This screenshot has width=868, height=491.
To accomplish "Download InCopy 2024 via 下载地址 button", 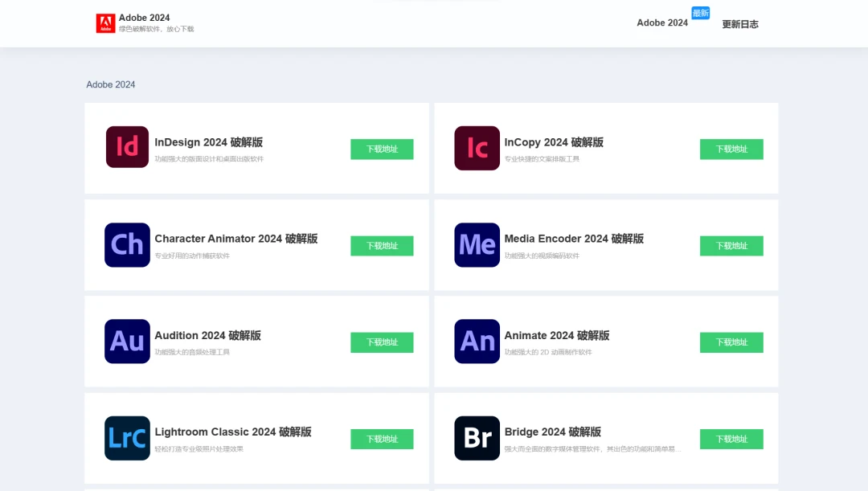I will click(x=731, y=149).
